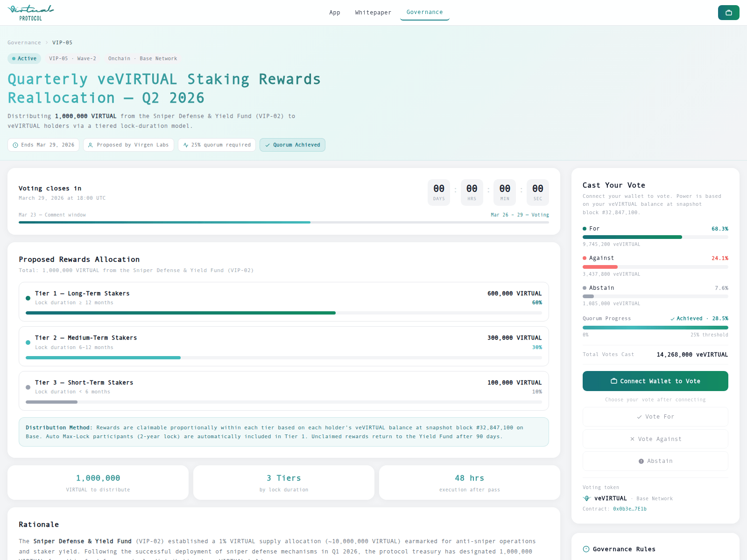This screenshot has width=747, height=560.
Task: Choose the Abstain vote option
Action: 655,461
